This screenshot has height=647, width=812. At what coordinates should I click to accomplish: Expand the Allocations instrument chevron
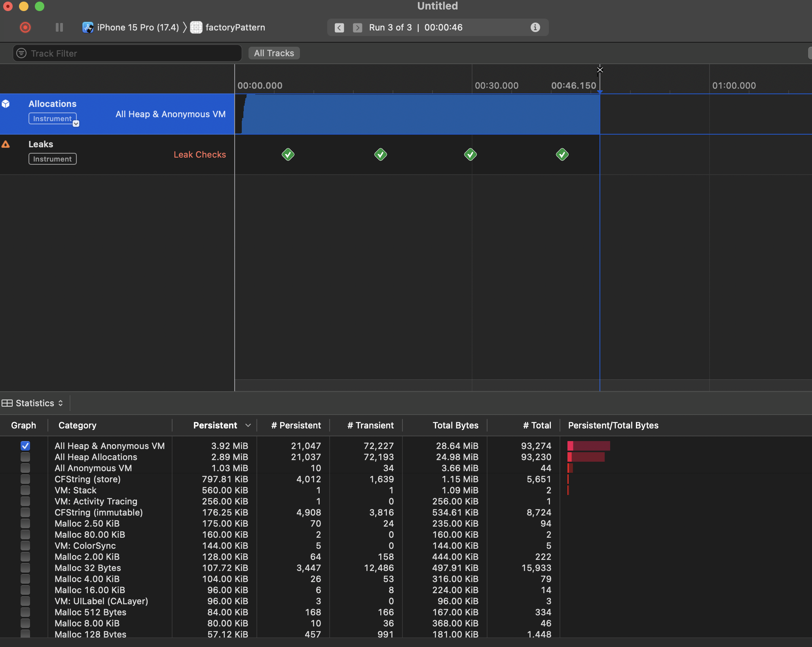[76, 124]
